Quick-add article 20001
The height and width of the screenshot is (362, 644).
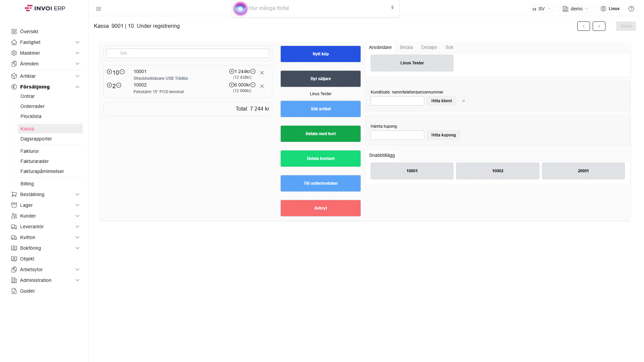click(583, 171)
